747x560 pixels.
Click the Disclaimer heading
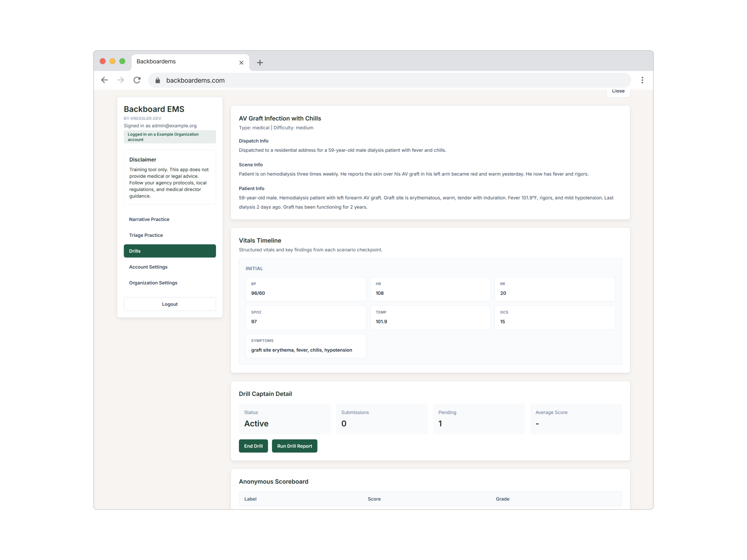tap(143, 159)
